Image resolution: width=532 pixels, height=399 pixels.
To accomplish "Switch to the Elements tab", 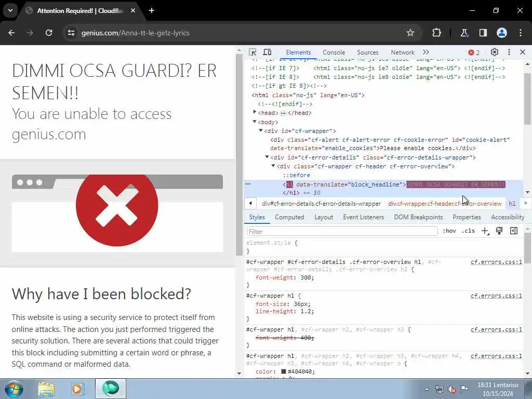I will tap(298, 52).
